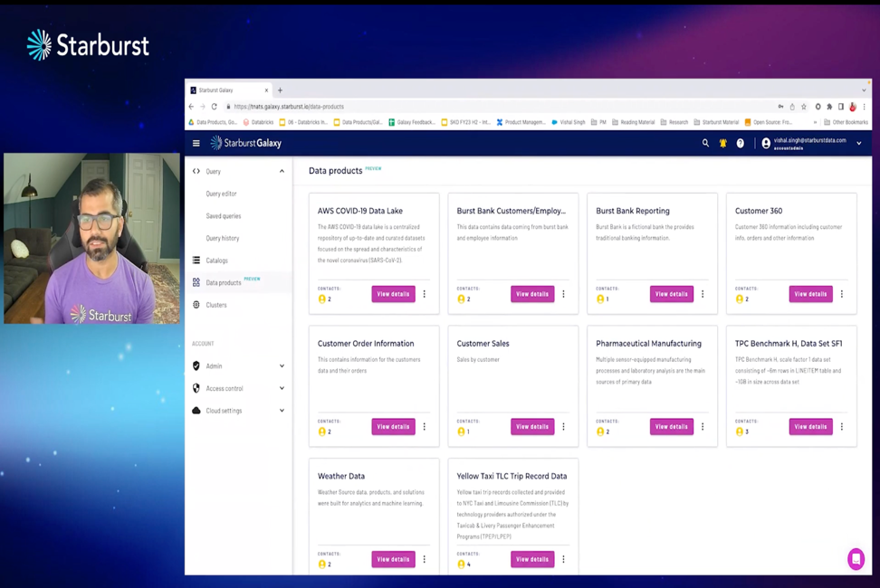Click the Cloud settings cloud icon
The width and height of the screenshot is (880, 588).
coord(196,411)
